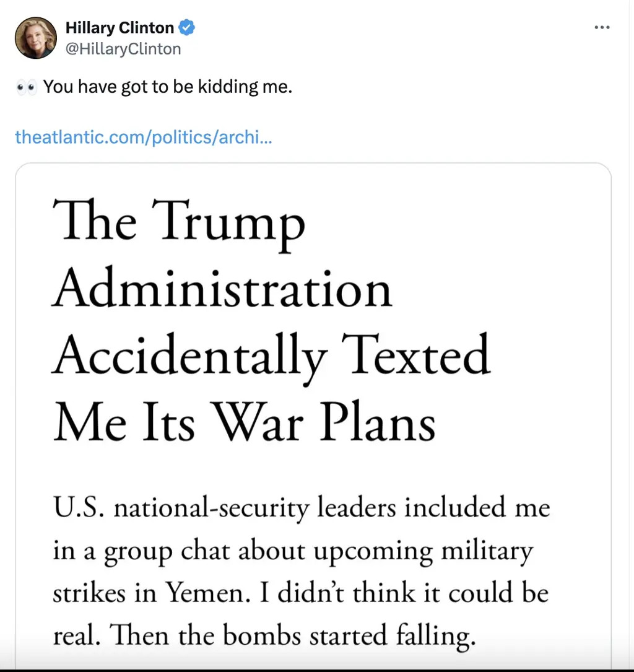Image resolution: width=634 pixels, height=672 pixels.
Task: Click the eyes emoji in the tweet
Action: (27, 87)
